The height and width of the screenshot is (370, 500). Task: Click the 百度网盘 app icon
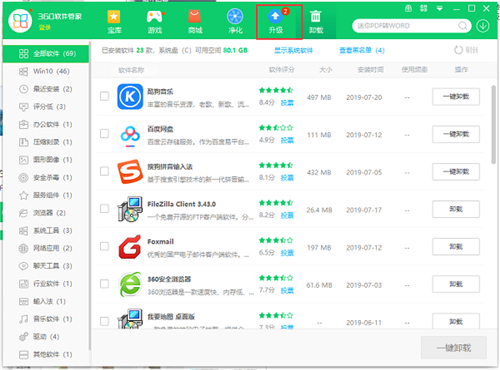[130, 134]
